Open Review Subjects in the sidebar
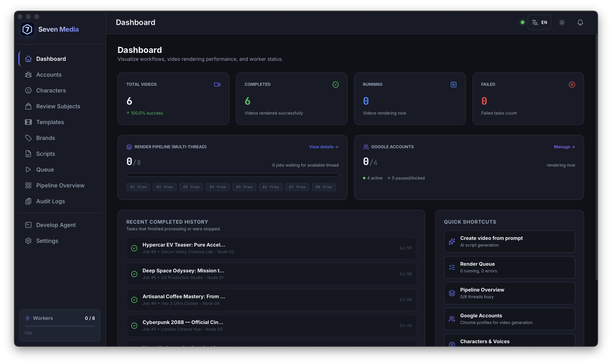This screenshot has width=612, height=364. point(60,106)
